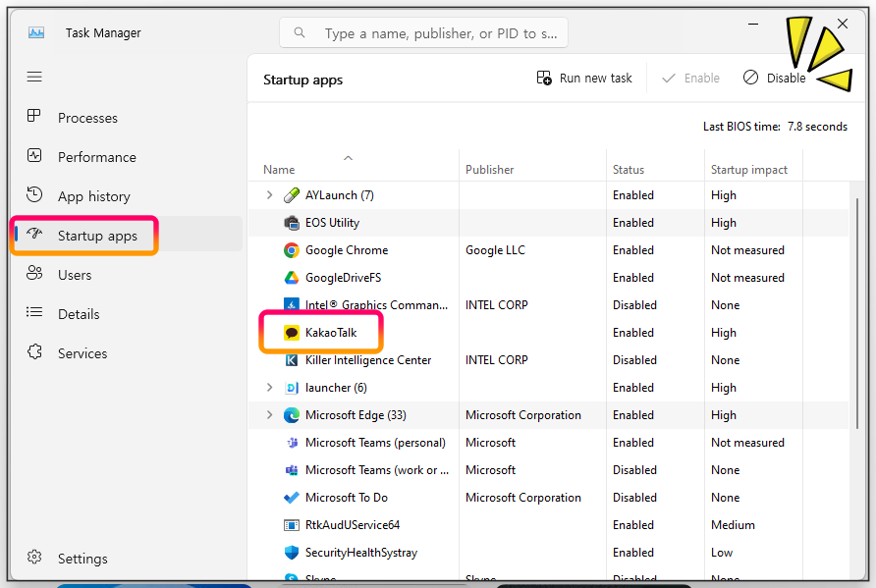Click the launcher app icon
876x588 pixels.
[x=292, y=388]
